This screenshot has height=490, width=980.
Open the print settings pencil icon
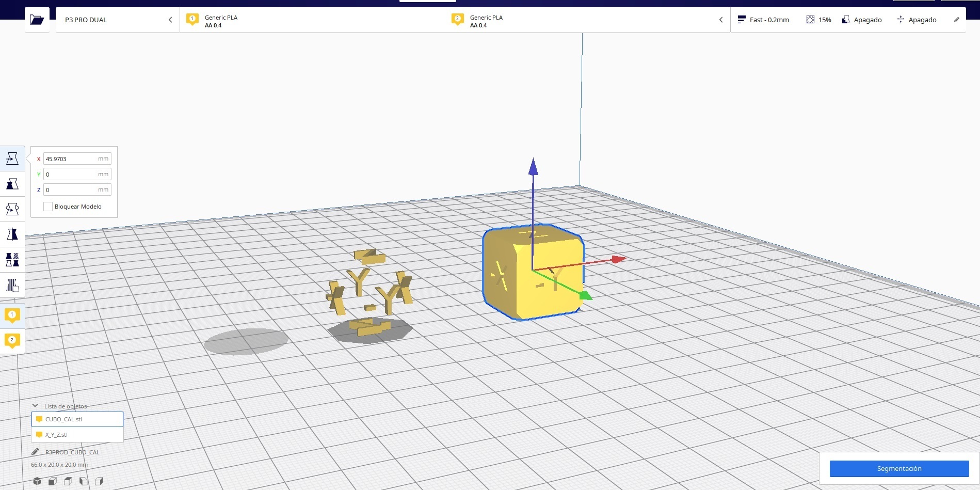pyautogui.click(x=956, y=20)
